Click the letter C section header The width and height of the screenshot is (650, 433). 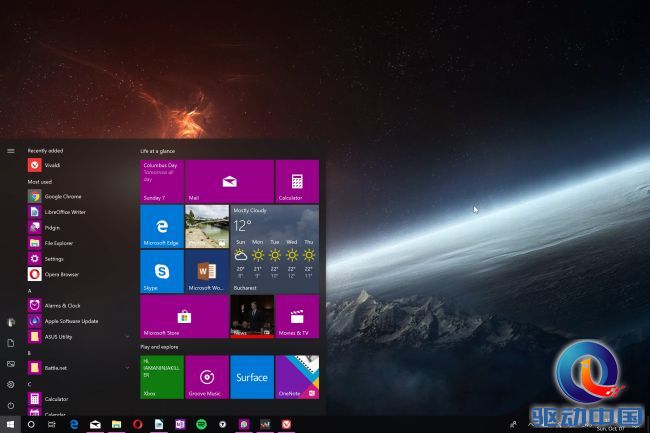(29, 384)
